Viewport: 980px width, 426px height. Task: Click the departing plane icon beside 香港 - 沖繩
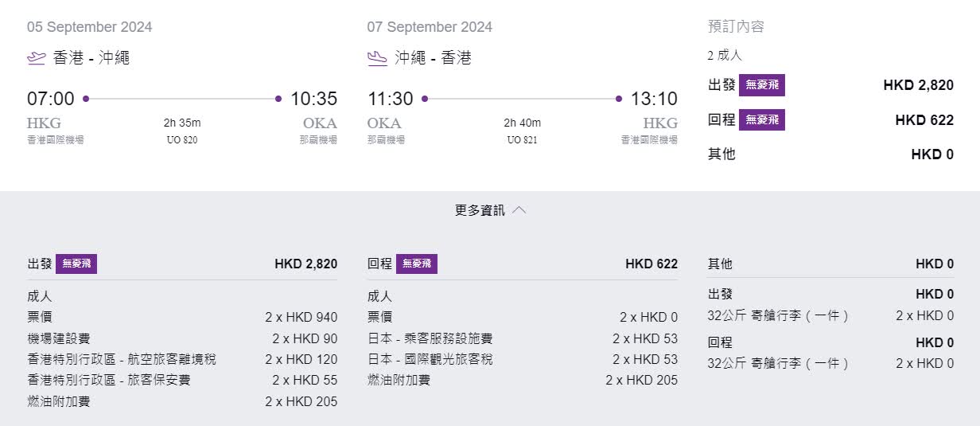click(x=37, y=57)
